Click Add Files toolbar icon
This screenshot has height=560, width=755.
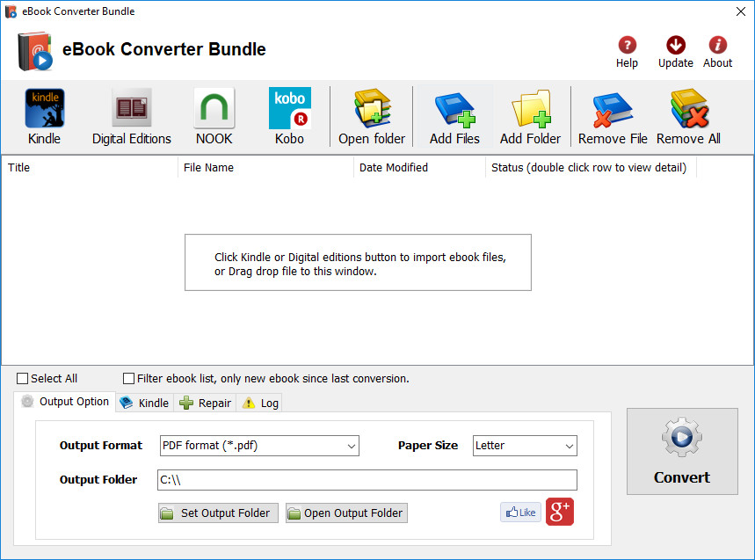(454, 117)
